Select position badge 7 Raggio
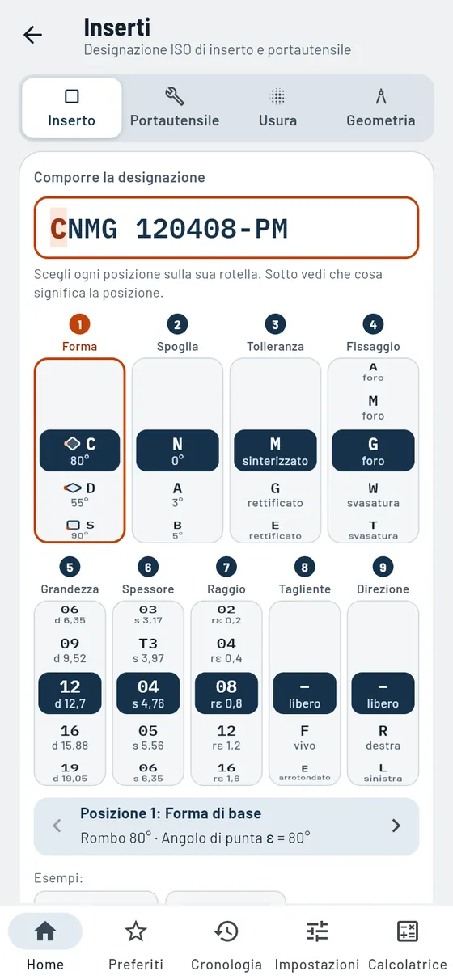The image size is (453, 980). coord(226,568)
